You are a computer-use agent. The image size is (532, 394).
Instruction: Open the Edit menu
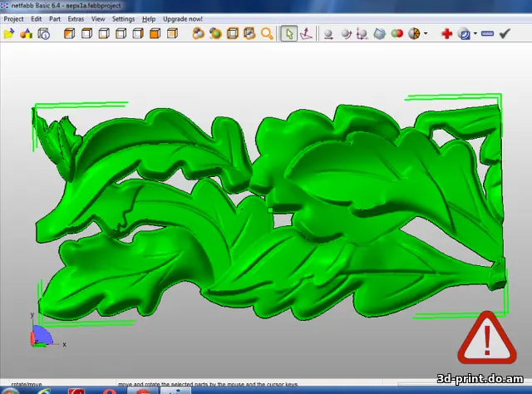[x=36, y=19]
